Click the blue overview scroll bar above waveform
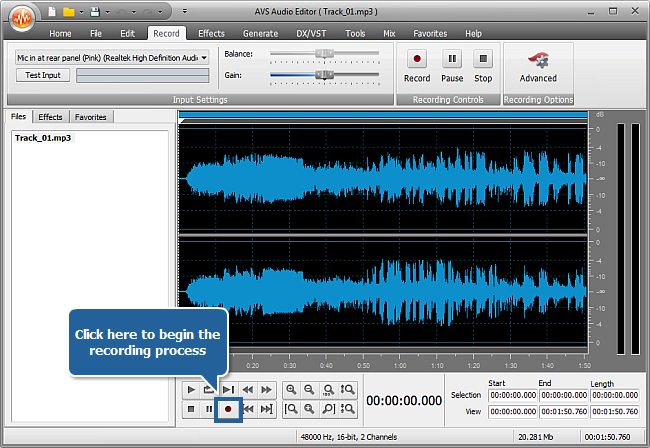 (x=383, y=114)
